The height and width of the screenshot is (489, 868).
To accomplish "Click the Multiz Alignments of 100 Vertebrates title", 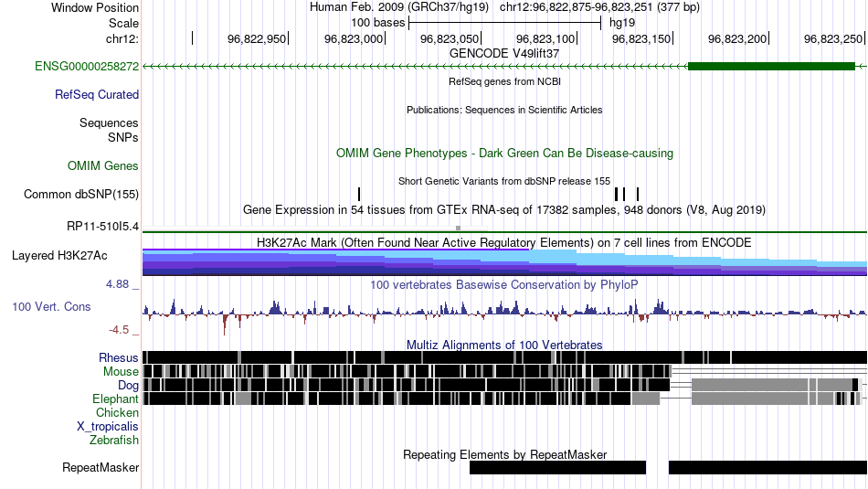I will [x=504, y=345].
